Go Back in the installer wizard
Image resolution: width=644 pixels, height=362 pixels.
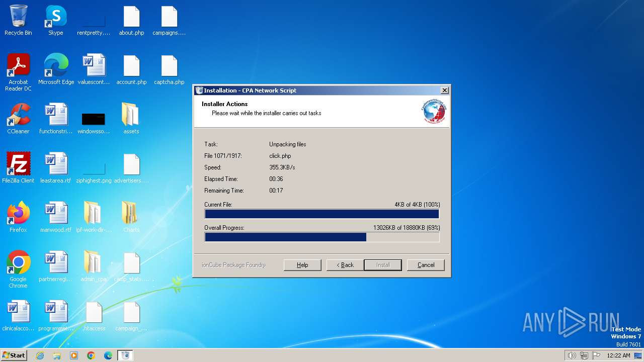[345, 265]
